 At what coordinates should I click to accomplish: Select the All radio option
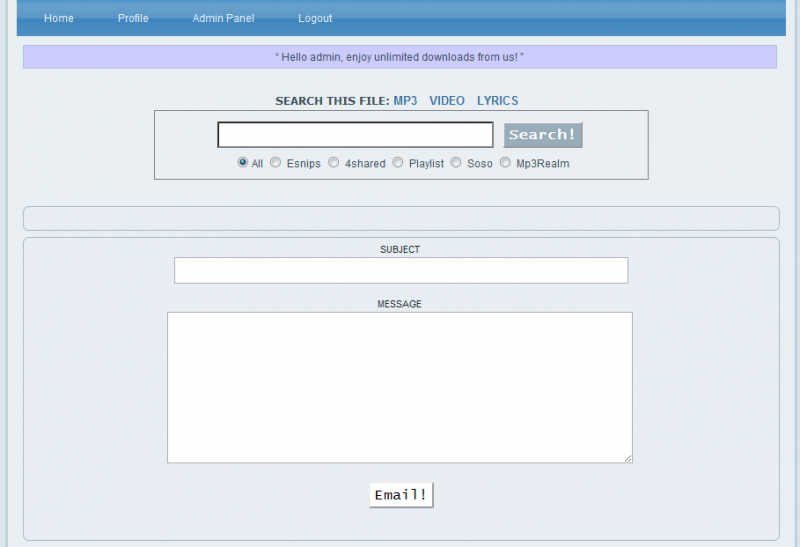pos(243,162)
